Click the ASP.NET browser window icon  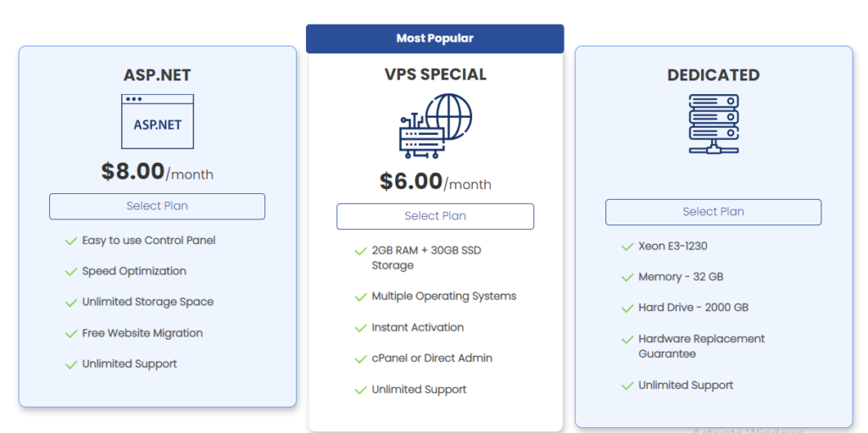tap(157, 121)
